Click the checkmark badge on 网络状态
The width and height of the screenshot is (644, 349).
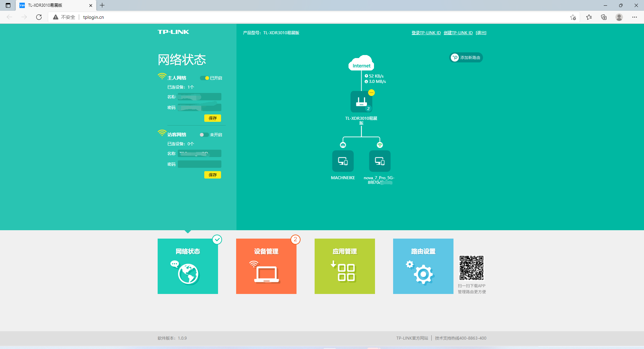[217, 240]
